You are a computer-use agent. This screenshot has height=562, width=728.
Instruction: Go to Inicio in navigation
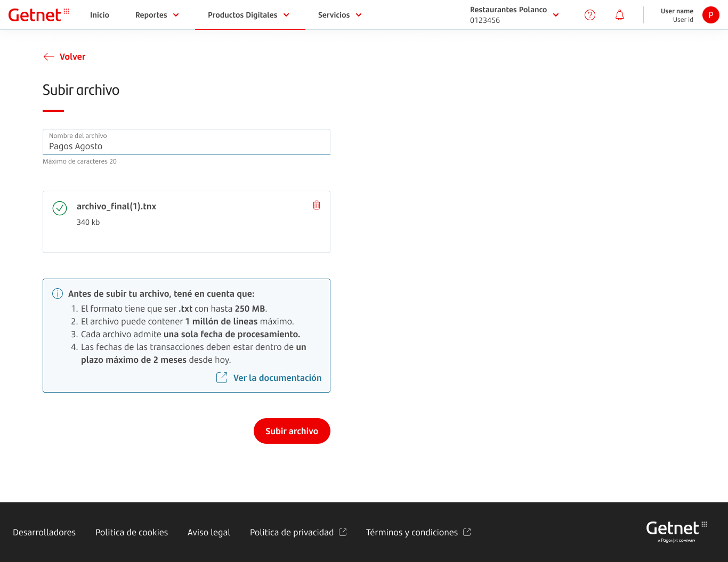[100, 15]
